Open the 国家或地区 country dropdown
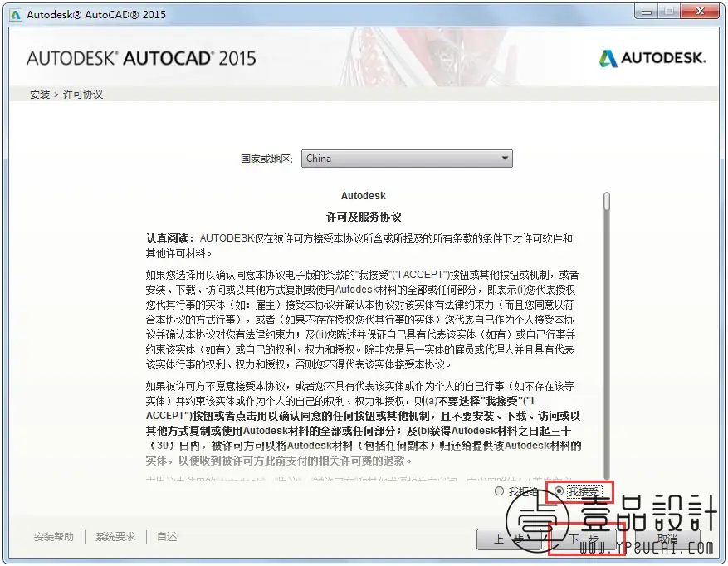Image resolution: width=728 pixels, height=566 pixels. (x=407, y=159)
